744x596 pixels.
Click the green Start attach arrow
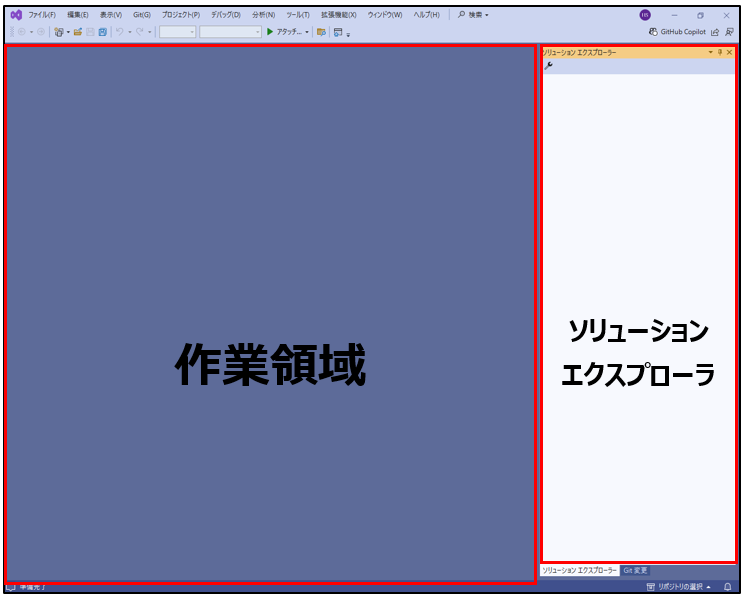click(x=270, y=32)
